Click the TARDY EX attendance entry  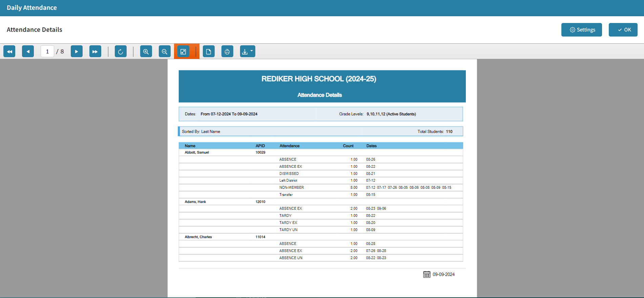(288, 223)
